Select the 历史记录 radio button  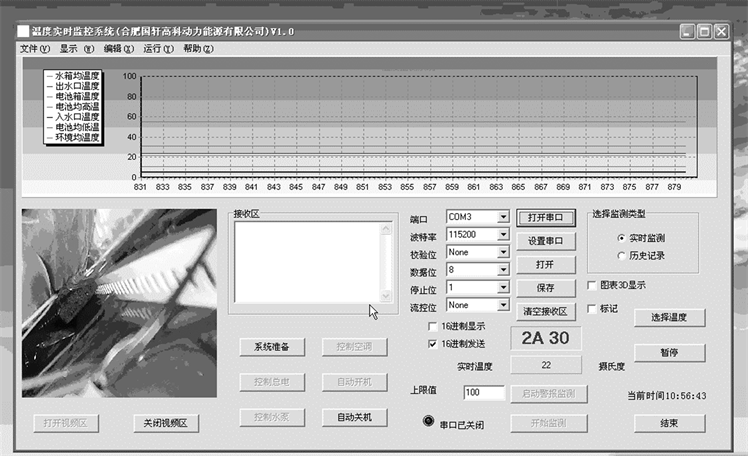coord(621,256)
